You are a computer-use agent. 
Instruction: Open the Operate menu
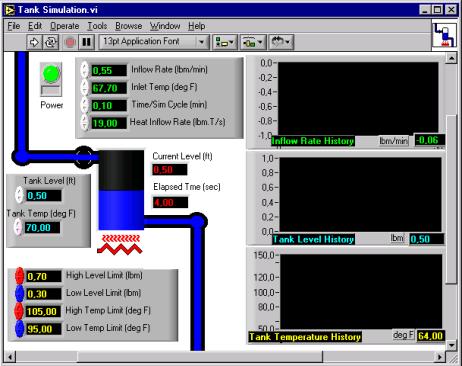(65, 26)
